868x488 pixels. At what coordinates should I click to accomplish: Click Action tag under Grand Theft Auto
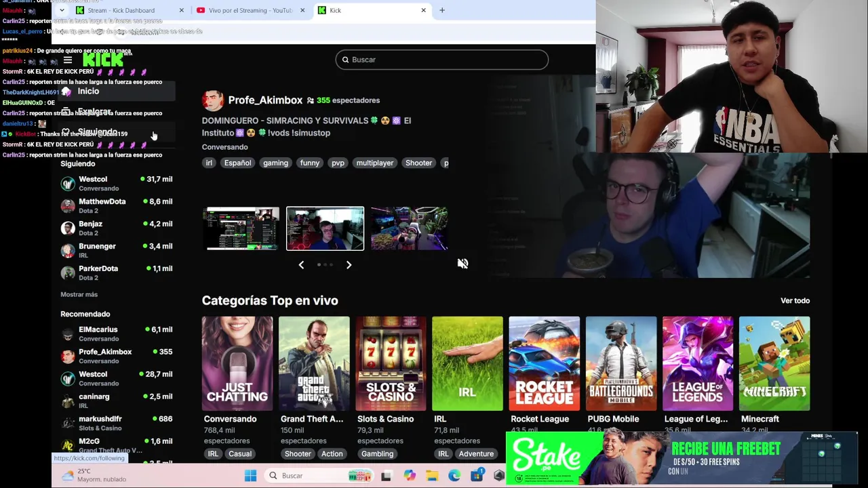click(332, 453)
